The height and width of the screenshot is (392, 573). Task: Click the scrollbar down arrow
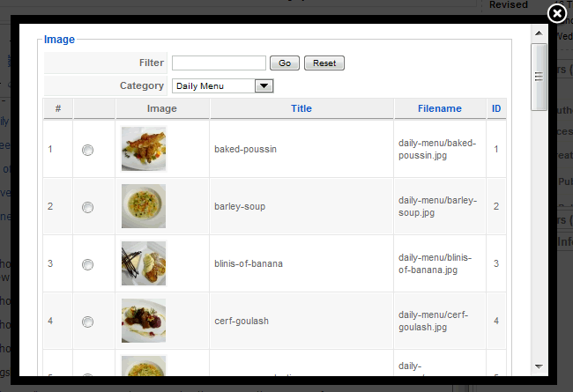pos(539,366)
